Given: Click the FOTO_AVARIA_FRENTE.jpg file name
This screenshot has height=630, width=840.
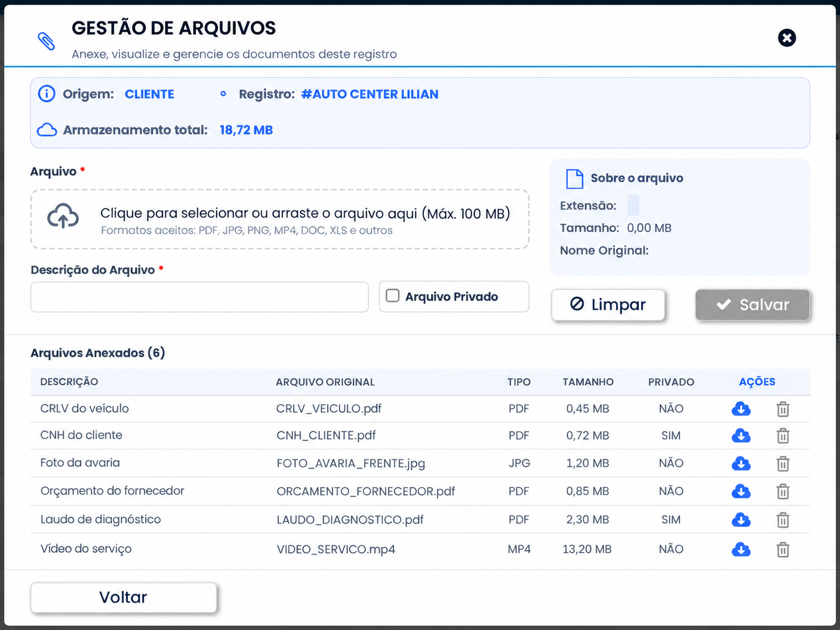Looking at the screenshot, I should (x=351, y=463).
